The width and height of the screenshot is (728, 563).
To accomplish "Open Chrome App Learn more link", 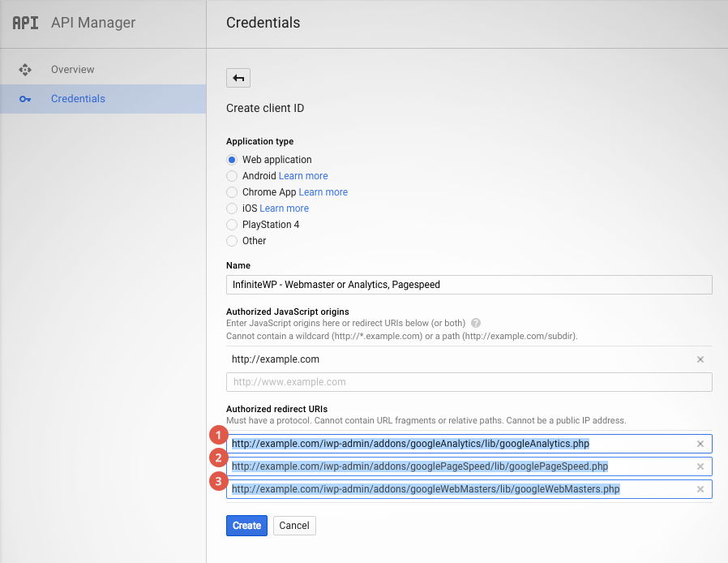I will pos(323,192).
